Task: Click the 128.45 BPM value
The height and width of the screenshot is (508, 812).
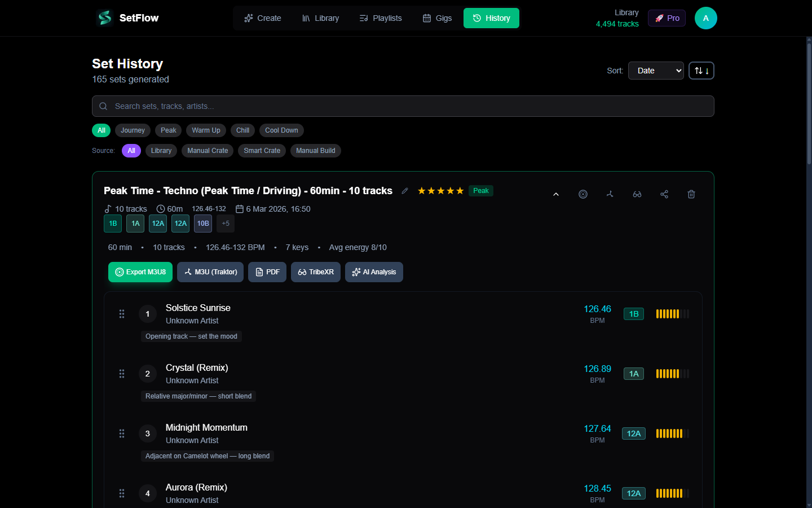Action: [597, 488]
